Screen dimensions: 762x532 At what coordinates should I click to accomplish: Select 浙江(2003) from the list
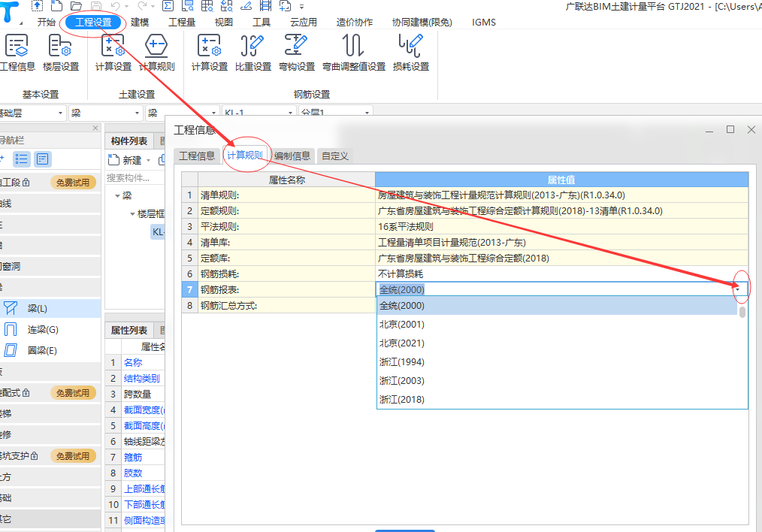point(402,380)
